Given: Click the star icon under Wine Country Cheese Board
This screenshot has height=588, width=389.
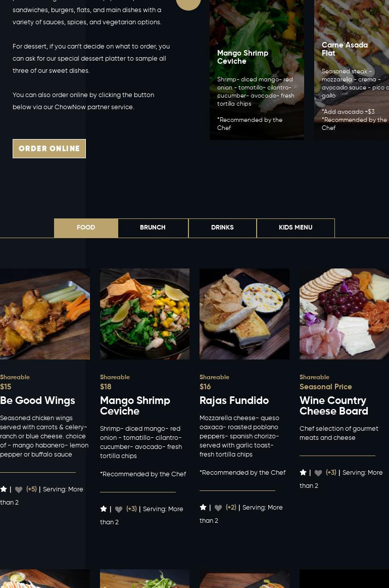Looking at the screenshot, I should [303, 473].
